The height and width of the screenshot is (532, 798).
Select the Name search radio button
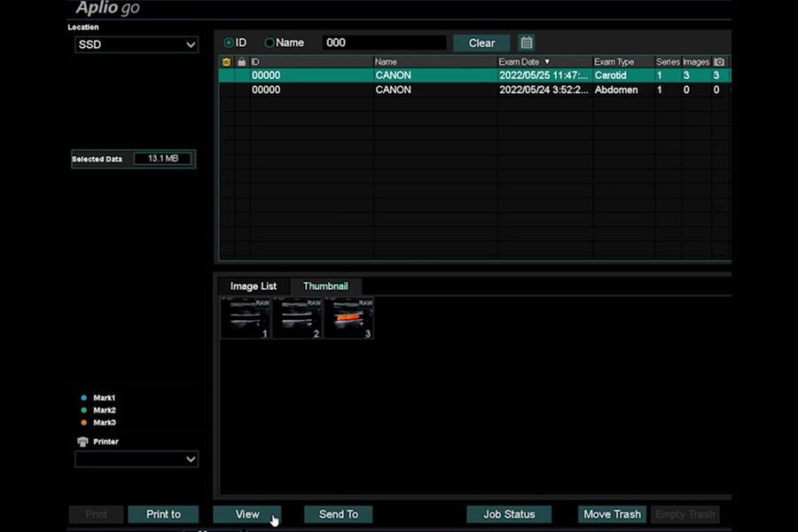click(270, 43)
